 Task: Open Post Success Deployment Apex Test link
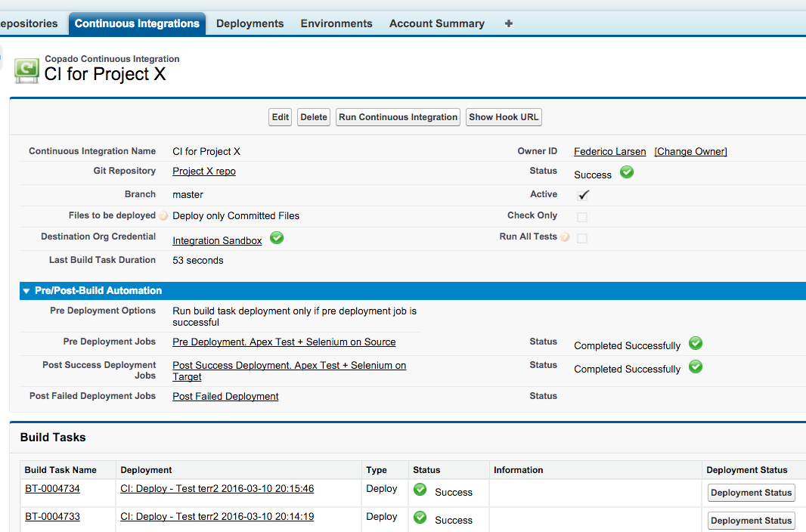pos(290,371)
